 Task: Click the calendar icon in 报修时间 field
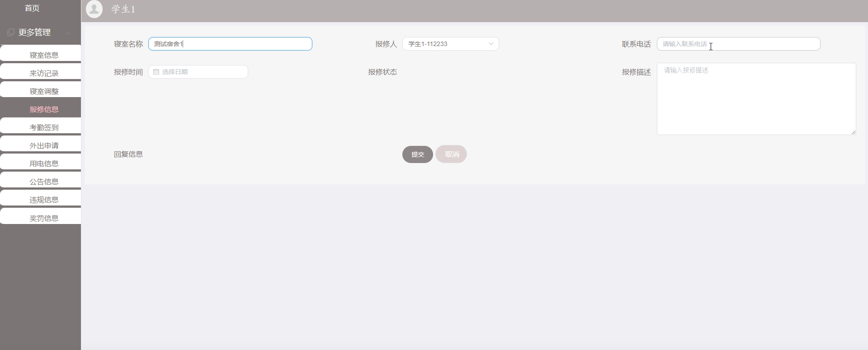click(x=156, y=72)
